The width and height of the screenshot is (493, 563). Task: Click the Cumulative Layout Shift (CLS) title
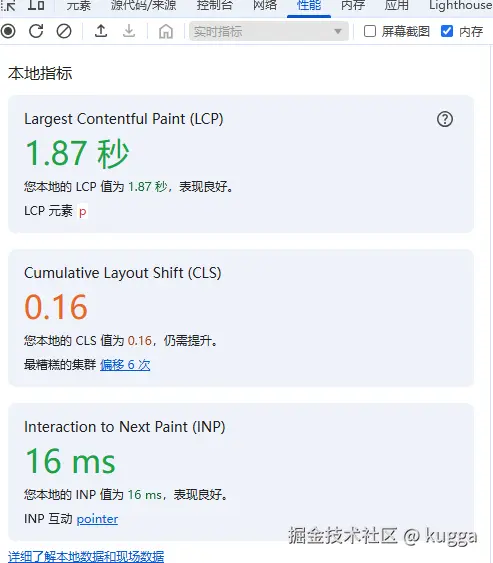(122, 273)
